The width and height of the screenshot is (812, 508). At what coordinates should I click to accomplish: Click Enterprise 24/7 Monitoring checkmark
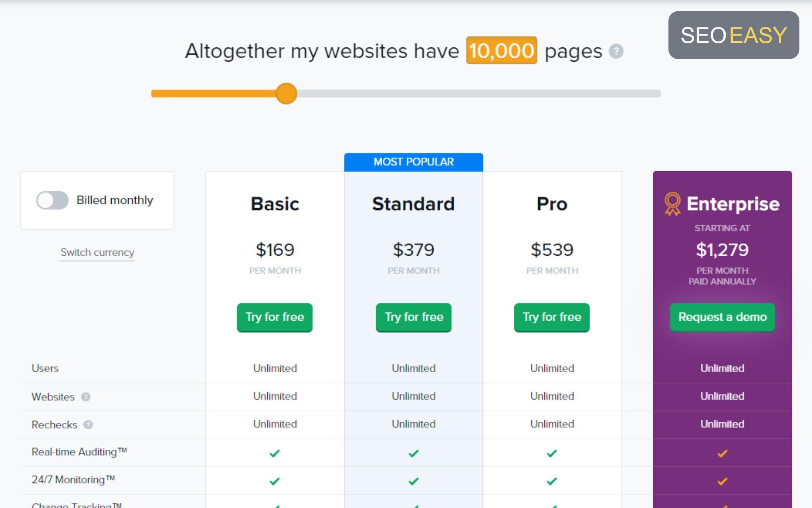coord(722,481)
